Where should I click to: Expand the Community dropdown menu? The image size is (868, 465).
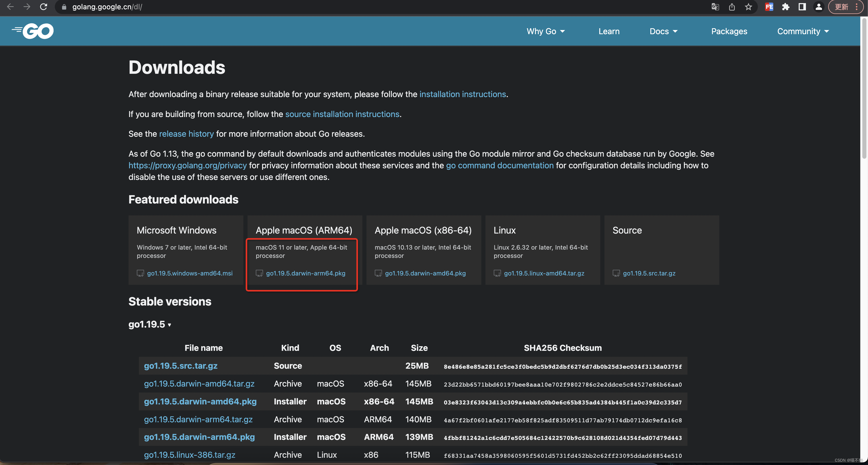(803, 31)
